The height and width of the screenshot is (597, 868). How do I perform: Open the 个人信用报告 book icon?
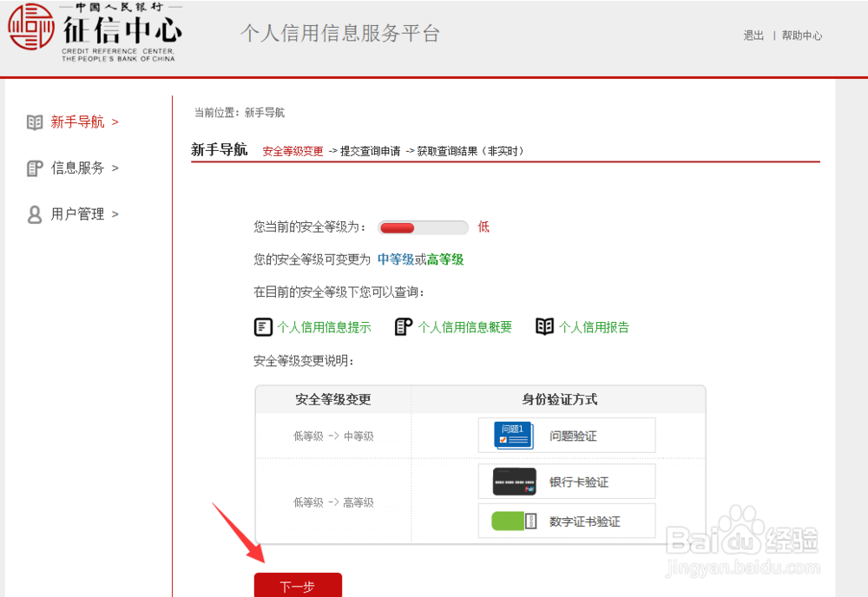(x=545, y=326)
